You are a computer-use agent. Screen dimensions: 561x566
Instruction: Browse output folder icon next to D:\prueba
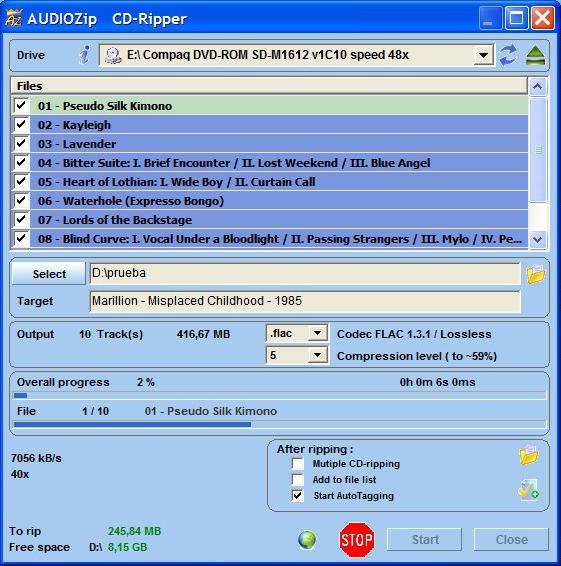(535, 274)
